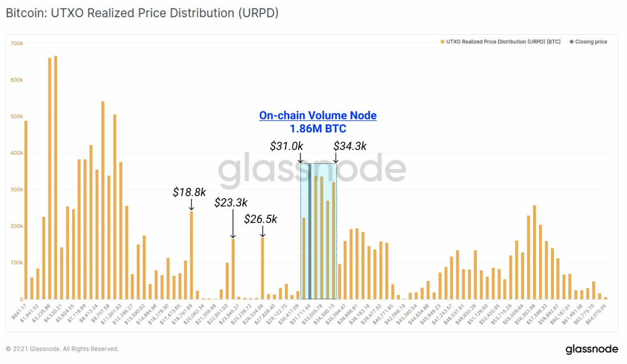The height and width of the screenshot is (364, 627).
Task: Select the dark gray closing price bar
Action: (310, 231)
